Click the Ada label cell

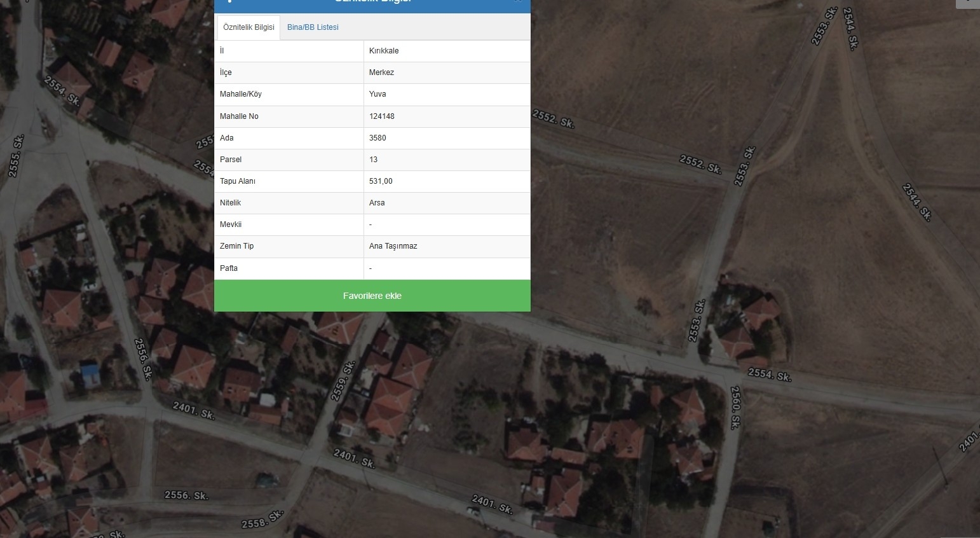coord(289,138)
